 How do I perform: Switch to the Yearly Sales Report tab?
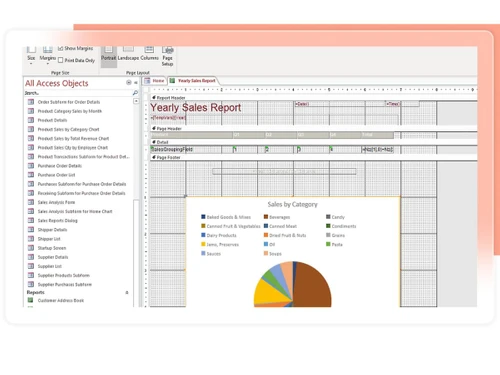[193, 81]
